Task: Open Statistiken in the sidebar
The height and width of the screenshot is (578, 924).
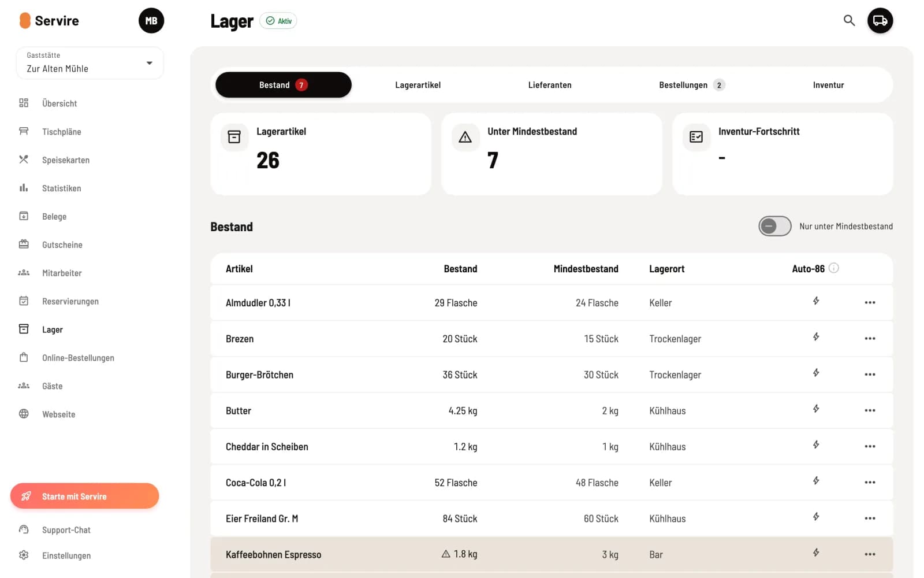Action: tap(61, 188)
